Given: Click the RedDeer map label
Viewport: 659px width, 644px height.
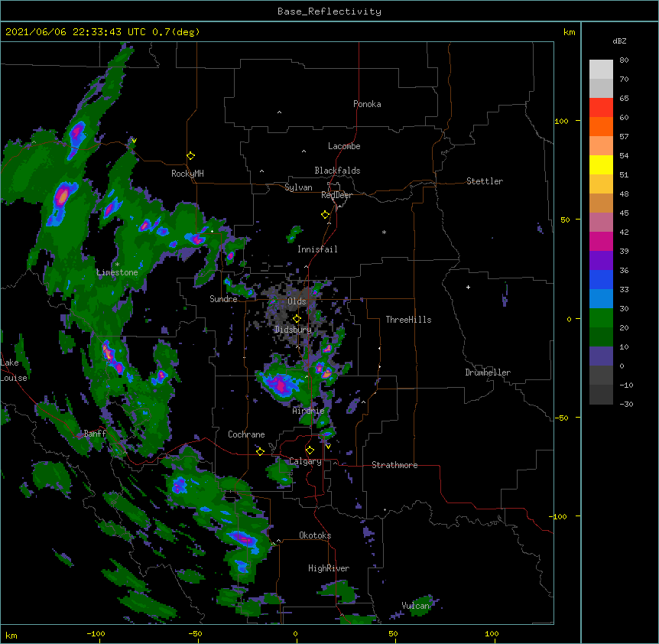Looking at the screenshot, I should tap(336, 195).
